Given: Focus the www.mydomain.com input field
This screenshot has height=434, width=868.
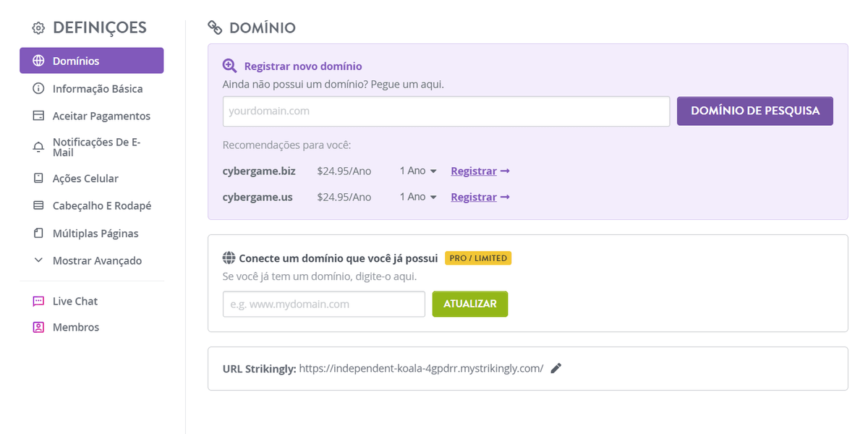Looking at the screenshot, I should point(323,304).
